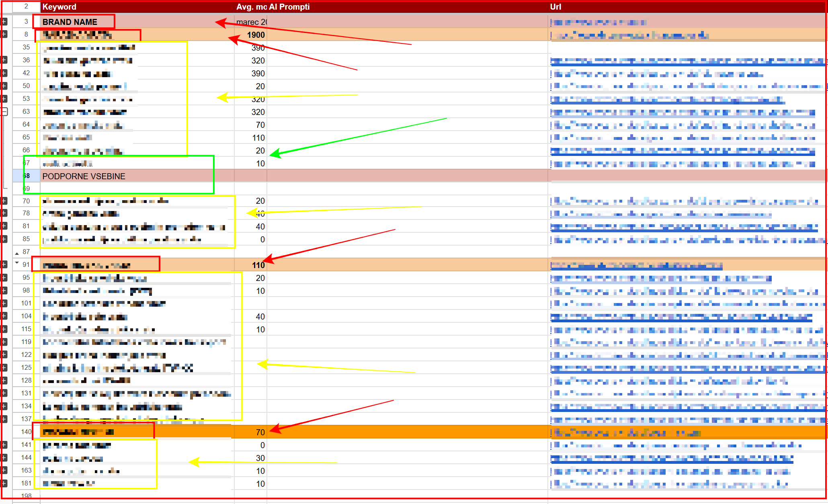Click plus icon next to row 70

click(x=4, y=201)
